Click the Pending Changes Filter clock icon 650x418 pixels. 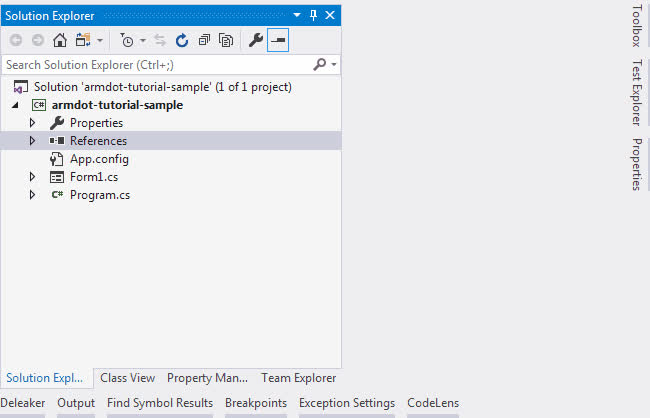point(127,40)
